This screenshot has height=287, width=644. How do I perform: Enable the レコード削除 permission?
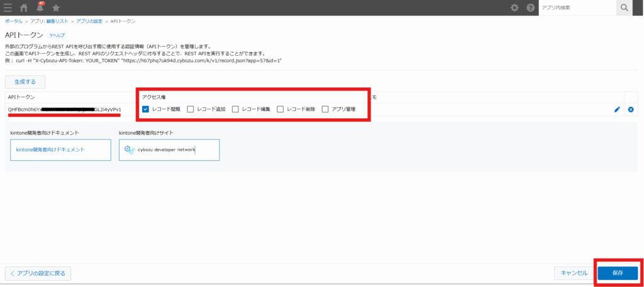click(280, 109)
